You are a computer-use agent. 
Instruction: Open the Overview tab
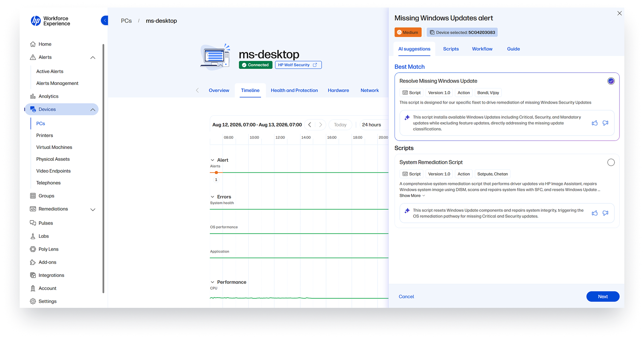click(x=219, y=90)
